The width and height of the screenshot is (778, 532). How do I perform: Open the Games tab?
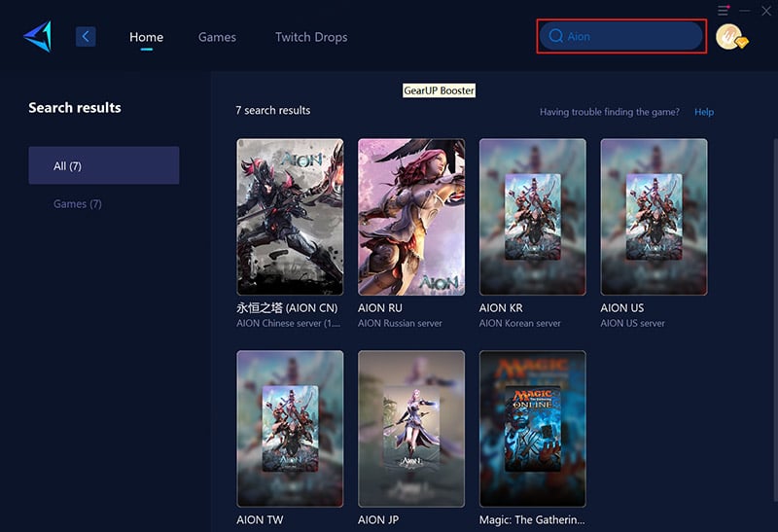217,37
